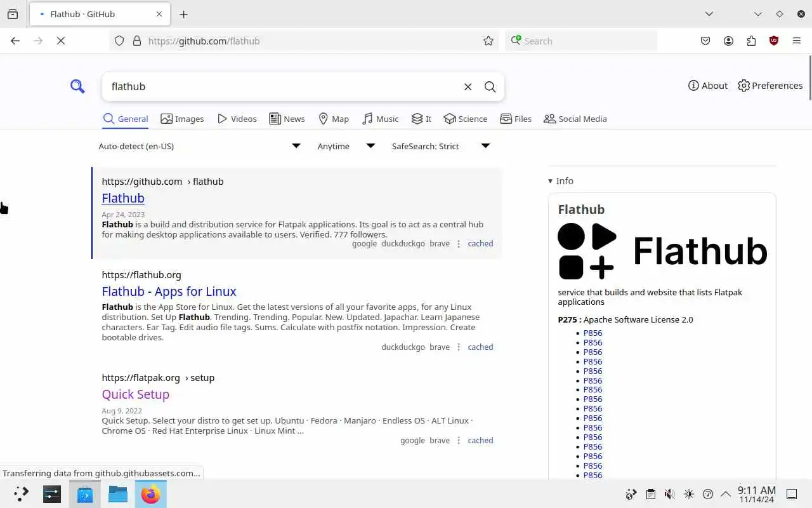This screenshot has height=508, width=812.
Task: Open the About page
Action: [x=708, y=86]
